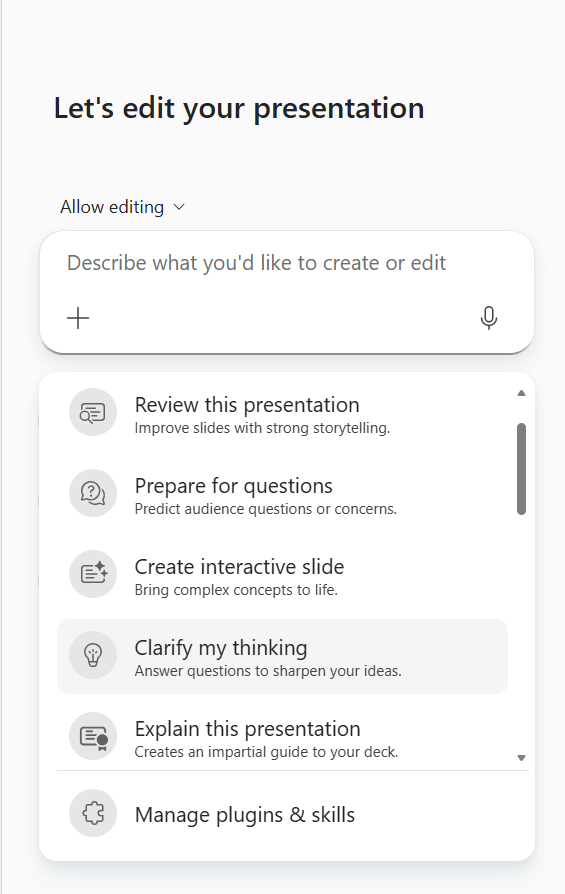This screenshot has width=565, height=894.
Task: Select Explain this presentation option
Action: point(282,737)
